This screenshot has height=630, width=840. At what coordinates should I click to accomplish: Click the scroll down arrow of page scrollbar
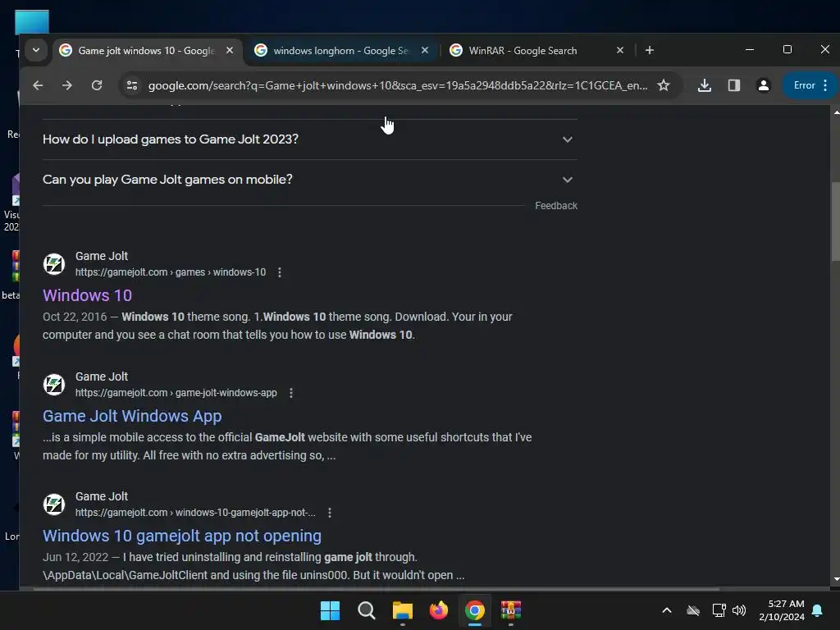[836, 579]
